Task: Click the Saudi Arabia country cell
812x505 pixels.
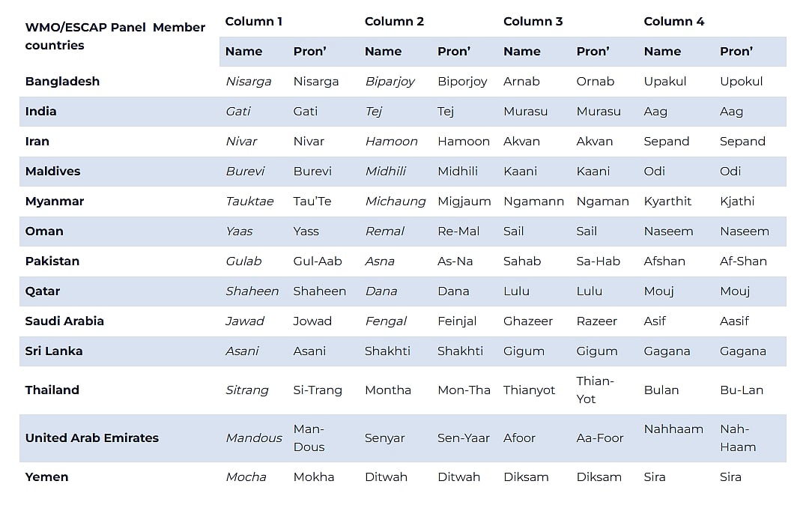Action: point(64,321)
